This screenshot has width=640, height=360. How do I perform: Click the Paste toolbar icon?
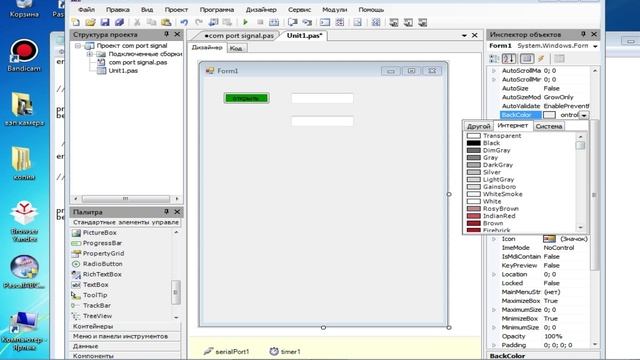tap(166, 22)
